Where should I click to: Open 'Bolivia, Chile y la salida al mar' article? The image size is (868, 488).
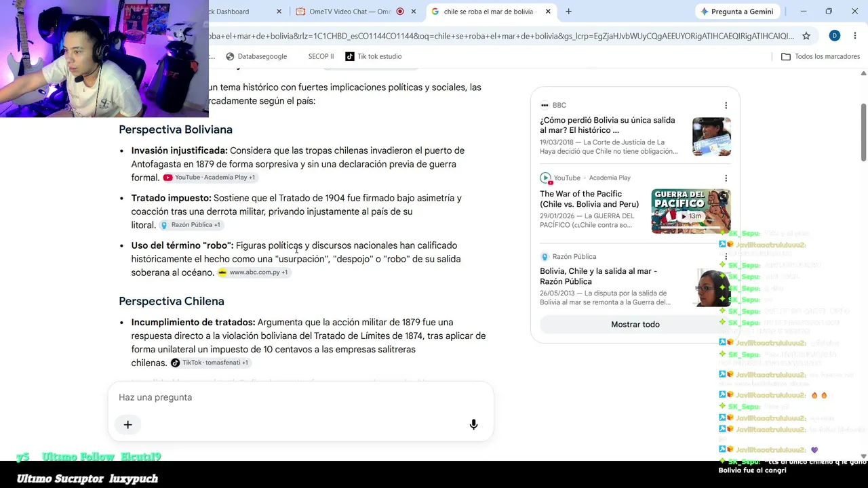(x=598, y=276)
